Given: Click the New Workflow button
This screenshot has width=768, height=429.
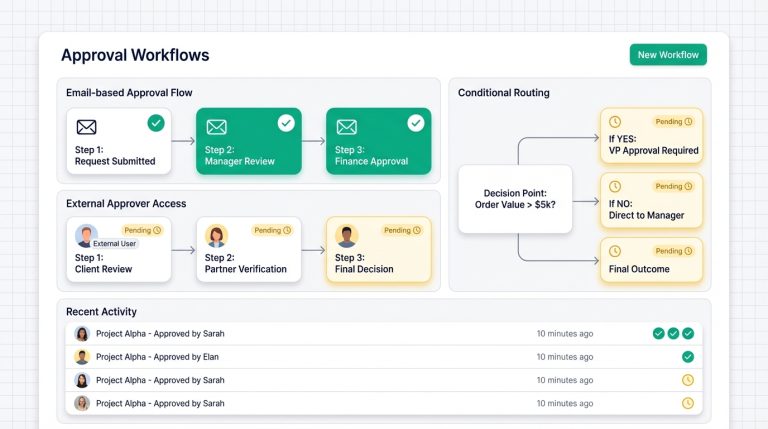Looking at the screenshot, I should click(x=668, y=55).
